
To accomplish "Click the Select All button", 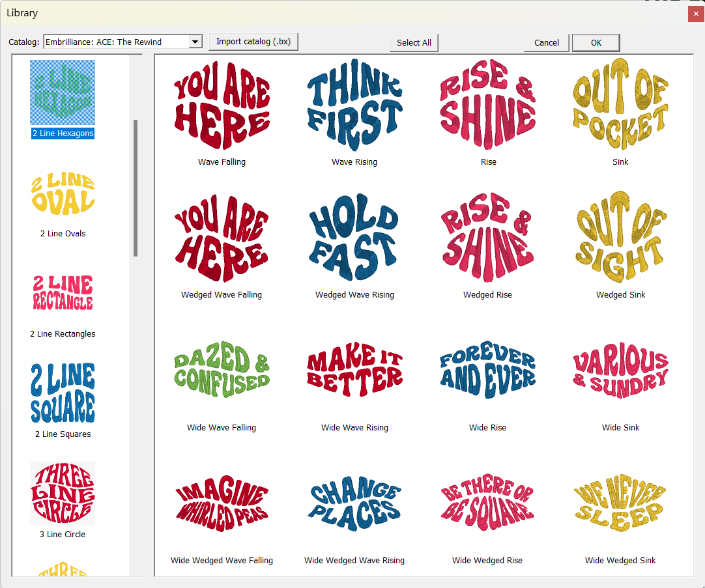I will (x=414, y=42).
